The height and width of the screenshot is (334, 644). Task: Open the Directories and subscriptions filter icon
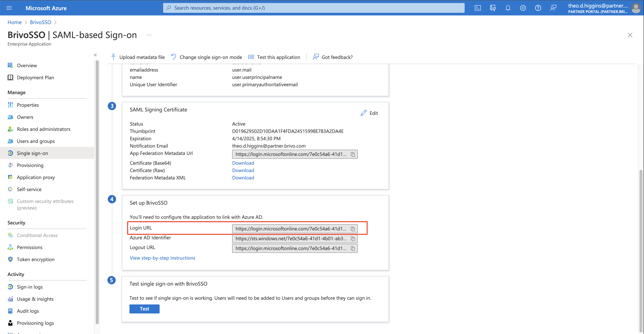(493, 8)
